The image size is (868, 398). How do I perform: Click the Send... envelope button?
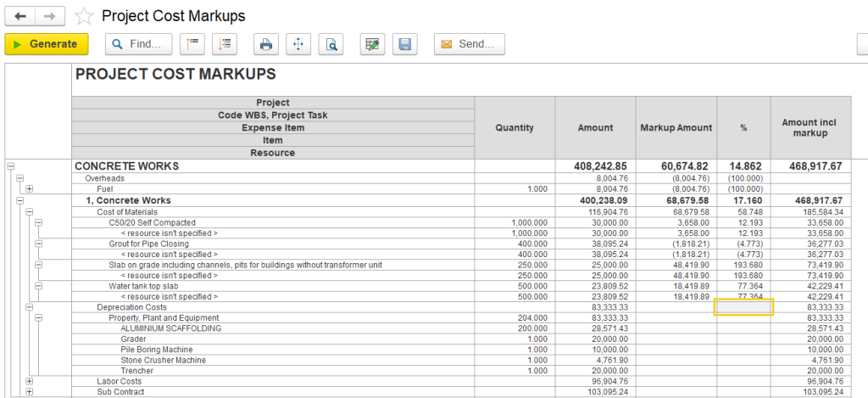click(470, 44)
